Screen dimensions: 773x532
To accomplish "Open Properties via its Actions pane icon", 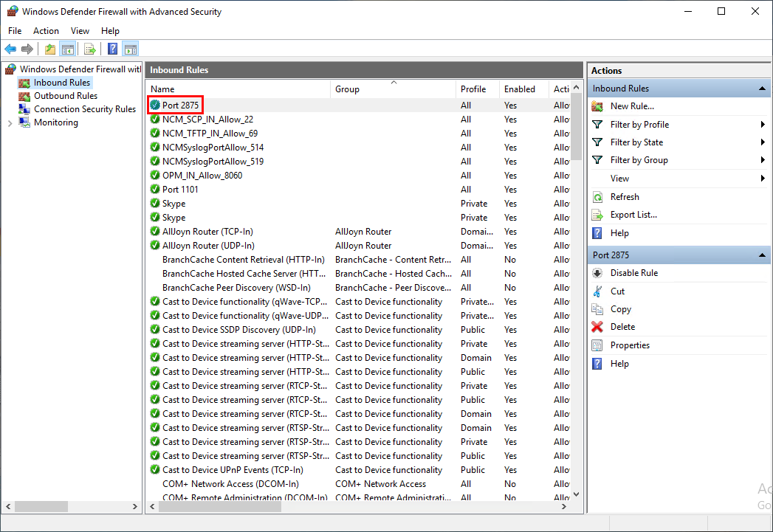I will coord(597,345).
